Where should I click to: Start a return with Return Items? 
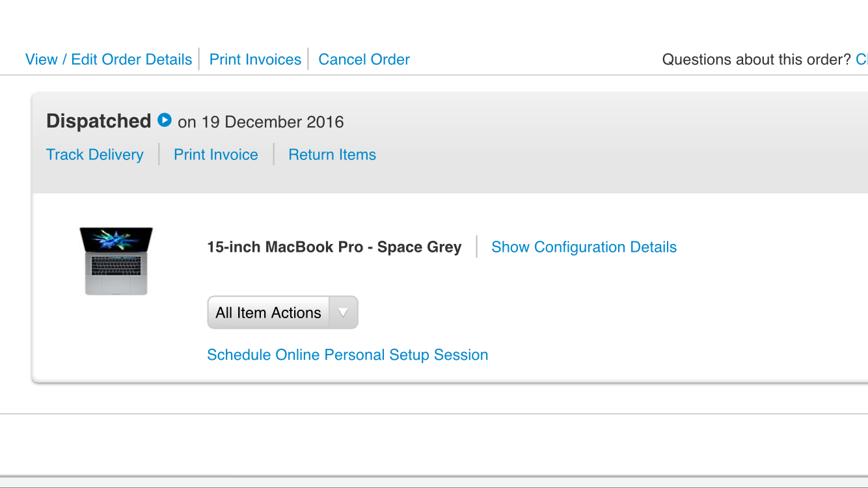[x=332, y=155]
